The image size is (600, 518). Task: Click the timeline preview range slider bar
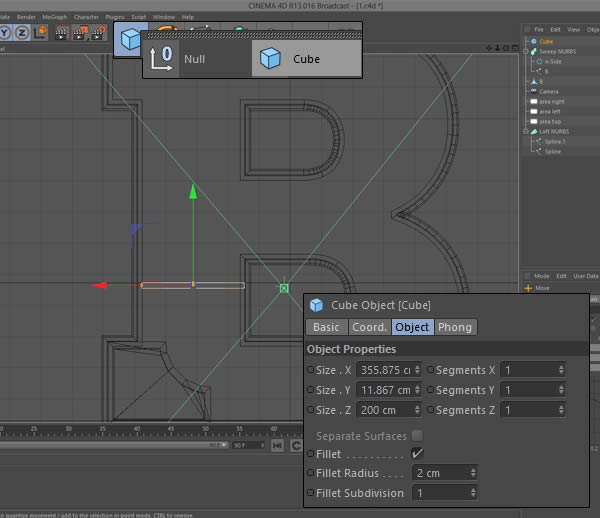[x=114, y=445]
